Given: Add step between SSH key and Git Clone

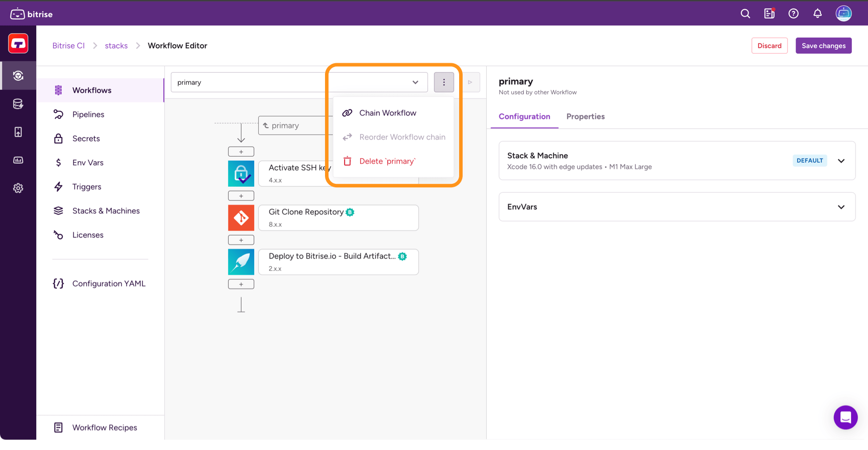Looking at the screenshot, I should [241, 196].
